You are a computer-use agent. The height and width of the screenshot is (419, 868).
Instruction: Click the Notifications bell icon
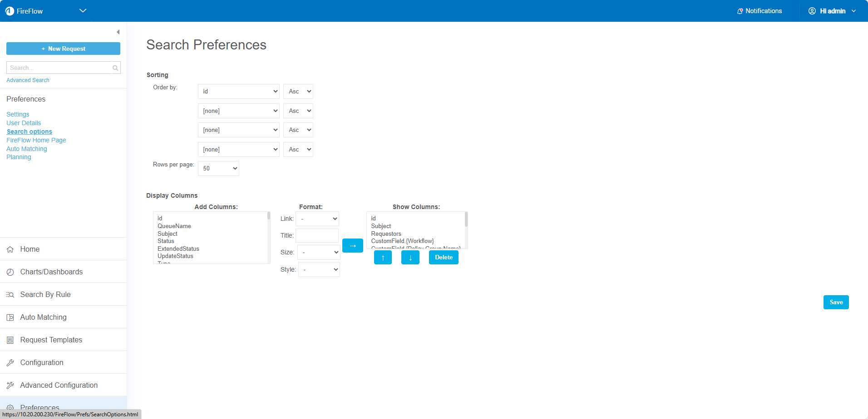pos(740,11)
